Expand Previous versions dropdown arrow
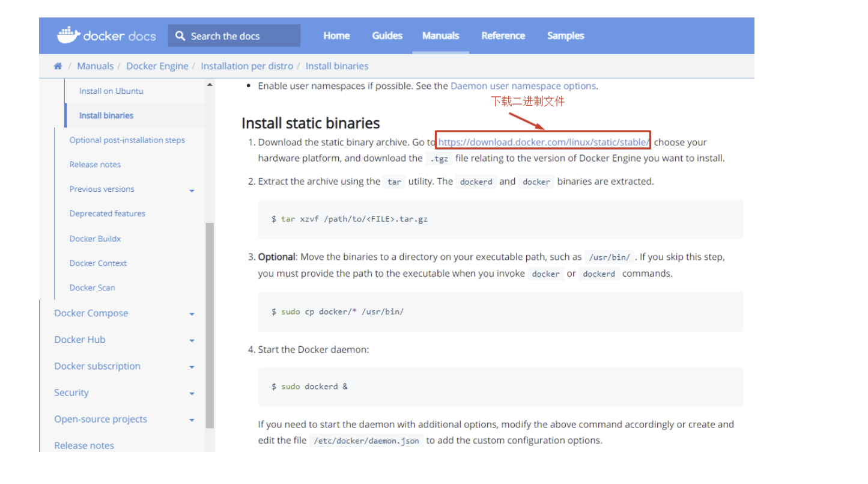 pyautogui.click(x=192, y=191)
